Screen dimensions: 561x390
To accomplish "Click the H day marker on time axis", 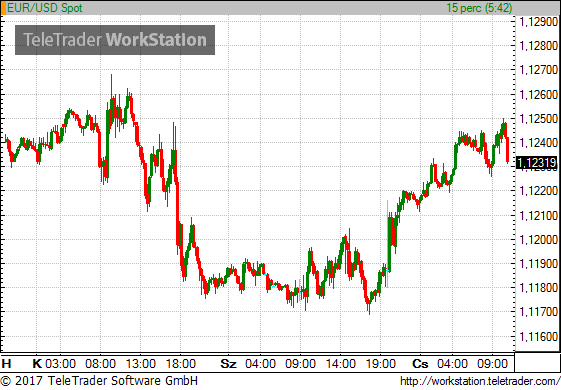I will point(6,364).
